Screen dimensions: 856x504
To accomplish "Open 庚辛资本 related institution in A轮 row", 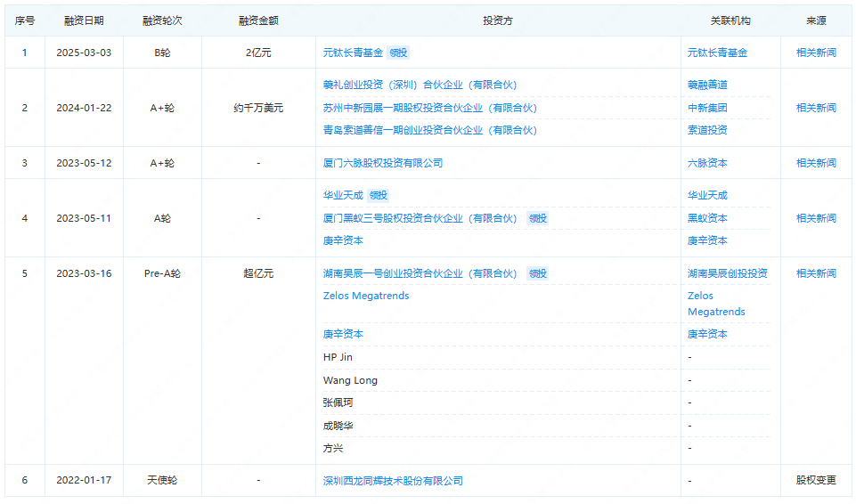I will [x=707, y=240].
